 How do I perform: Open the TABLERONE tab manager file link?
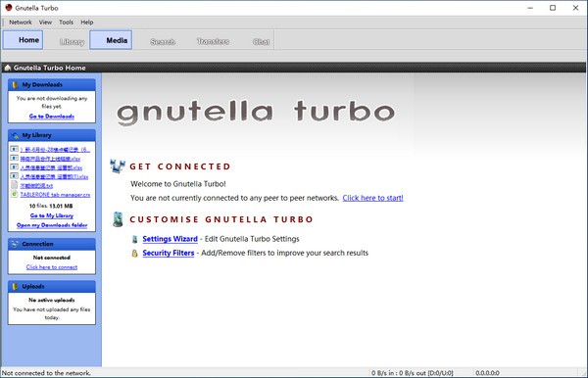pos(55,195)
